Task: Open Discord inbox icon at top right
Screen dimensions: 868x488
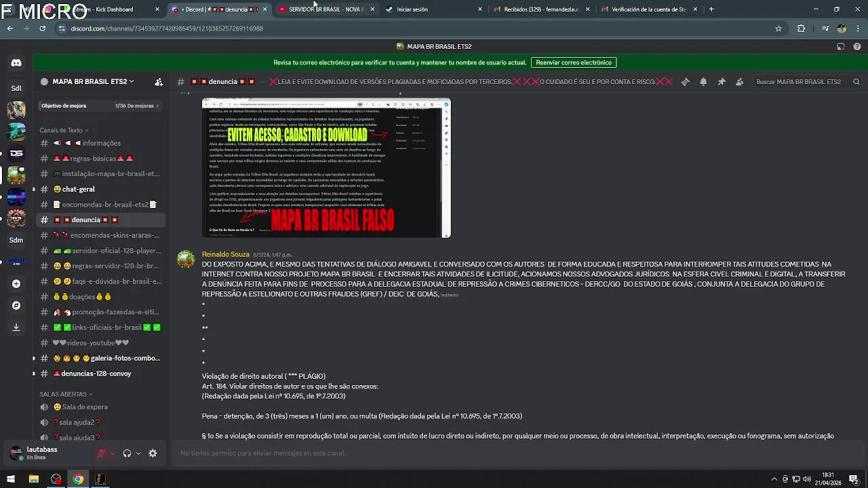Action: click(x=841, y=46)
